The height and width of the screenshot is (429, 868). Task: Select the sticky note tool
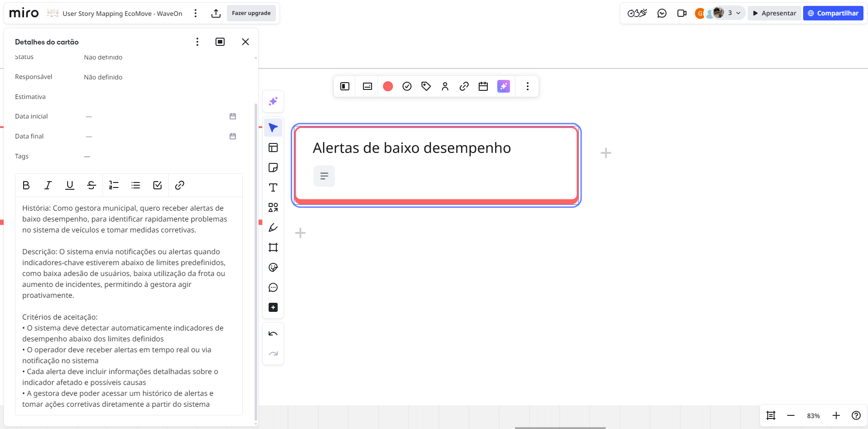(273, 168)
